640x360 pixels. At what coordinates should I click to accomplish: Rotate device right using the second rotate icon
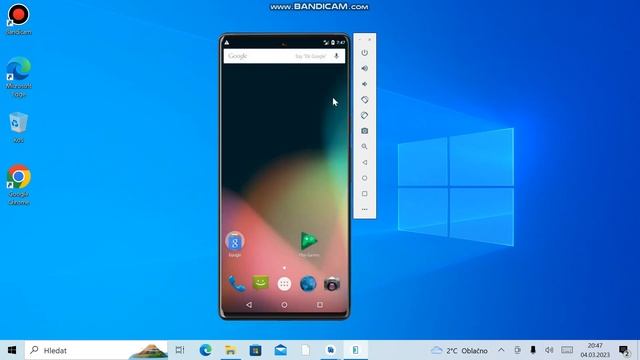pos(364,116)
